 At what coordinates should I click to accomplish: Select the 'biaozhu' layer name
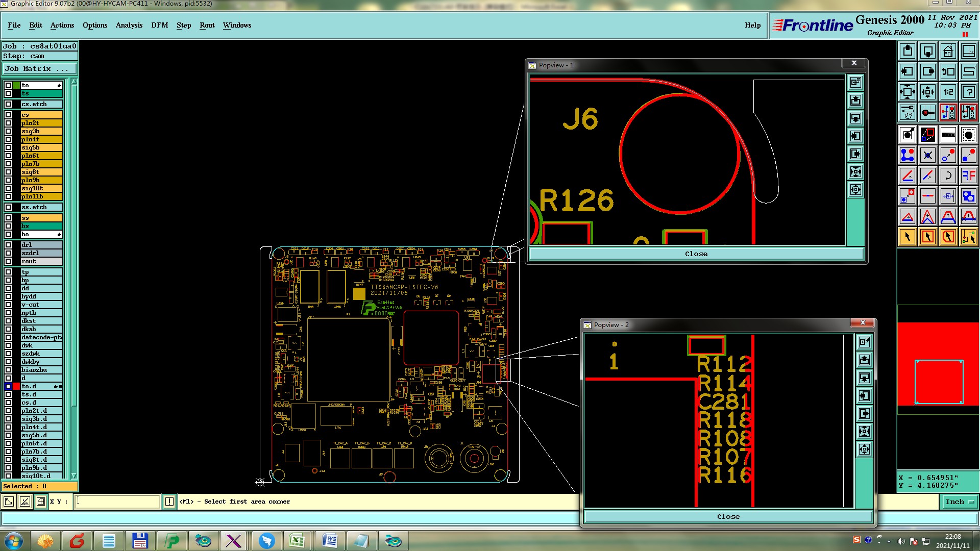(41, 370)
